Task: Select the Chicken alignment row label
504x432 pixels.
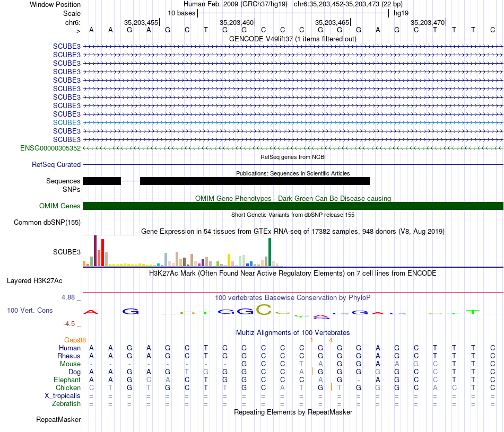Action: click(68, 387)
